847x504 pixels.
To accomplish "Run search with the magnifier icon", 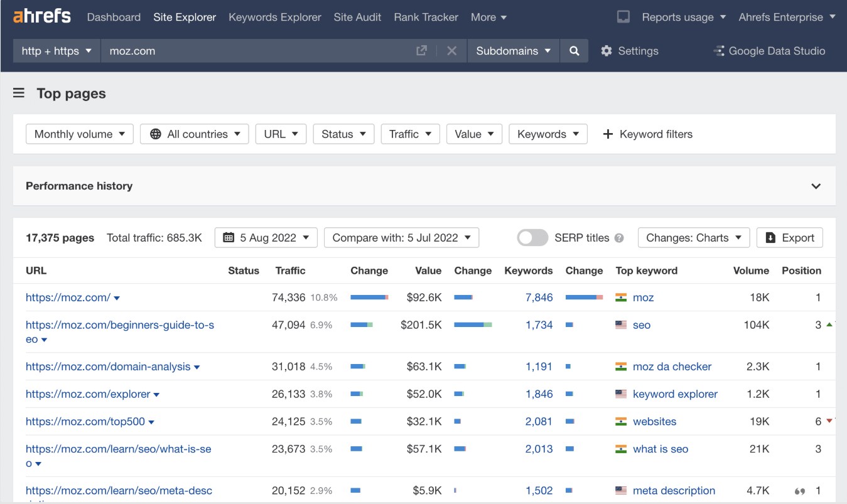I will tap(574, 51).
